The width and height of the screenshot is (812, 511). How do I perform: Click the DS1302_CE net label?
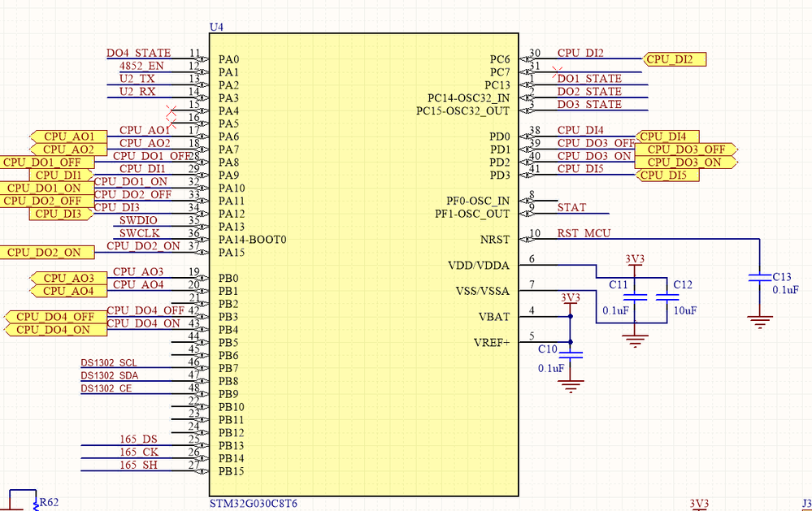click(x=106, y=388)
